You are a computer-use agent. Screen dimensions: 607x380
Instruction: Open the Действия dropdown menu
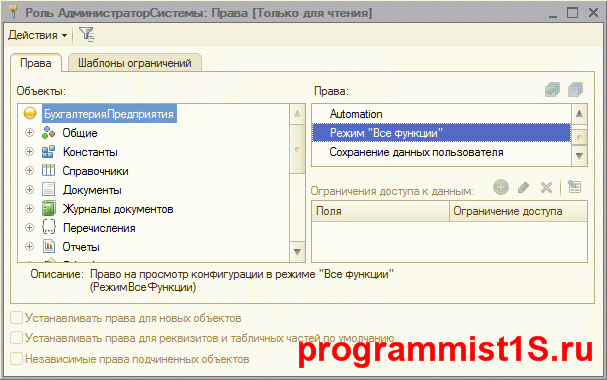point(38,35)
